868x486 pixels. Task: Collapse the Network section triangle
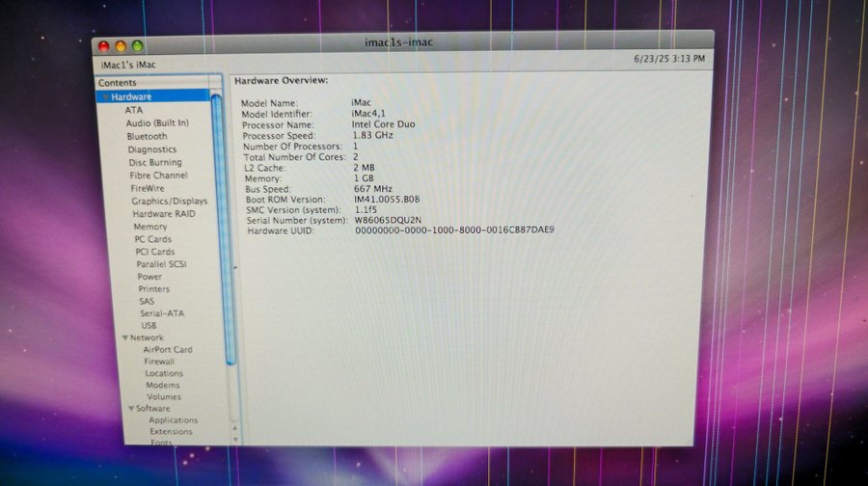click(123, 337)
